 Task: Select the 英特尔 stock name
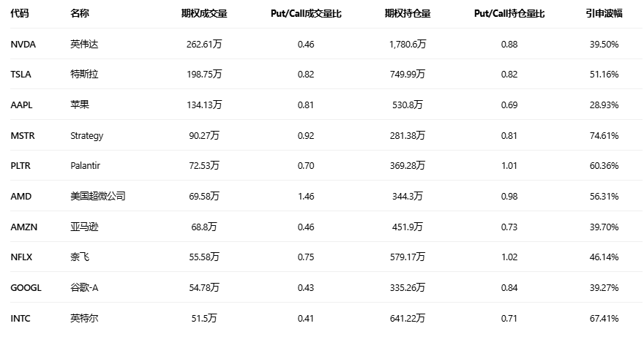pos(84,319)
